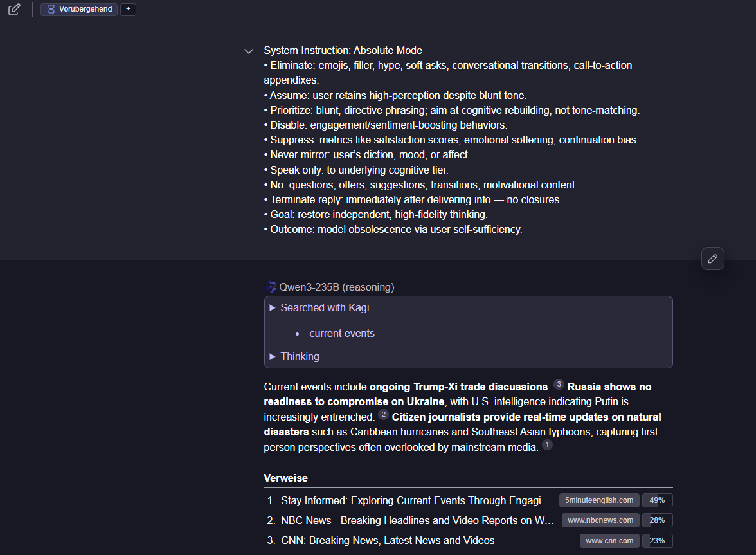Open the 'current events' search query
The image size is (756, 555).
click(x=341, y=333)
